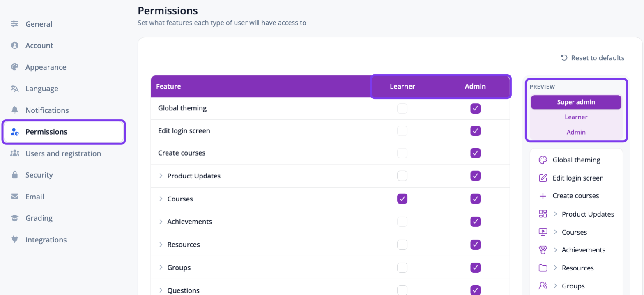
Task: Uncheck Learner checkbox for Courses
Action: click(x=402, y=199)
